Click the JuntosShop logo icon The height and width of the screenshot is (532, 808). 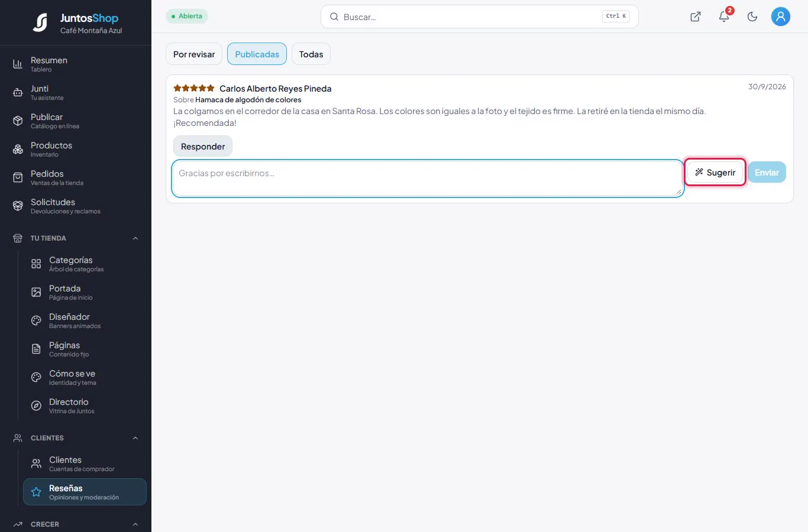click(40, 22)
